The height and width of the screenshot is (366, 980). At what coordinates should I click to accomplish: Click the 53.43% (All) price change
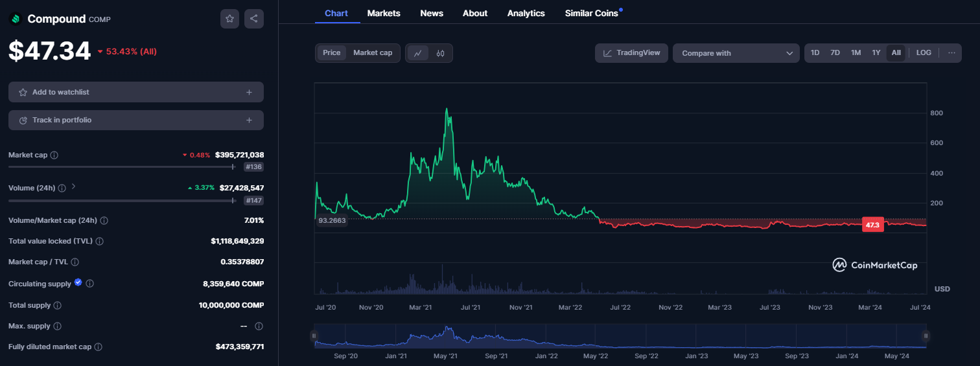[x=127, y=51]
